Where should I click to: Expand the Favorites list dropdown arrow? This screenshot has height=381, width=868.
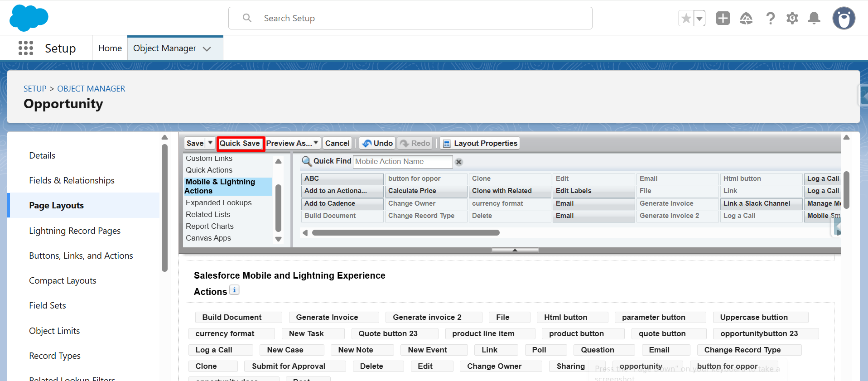699,19
